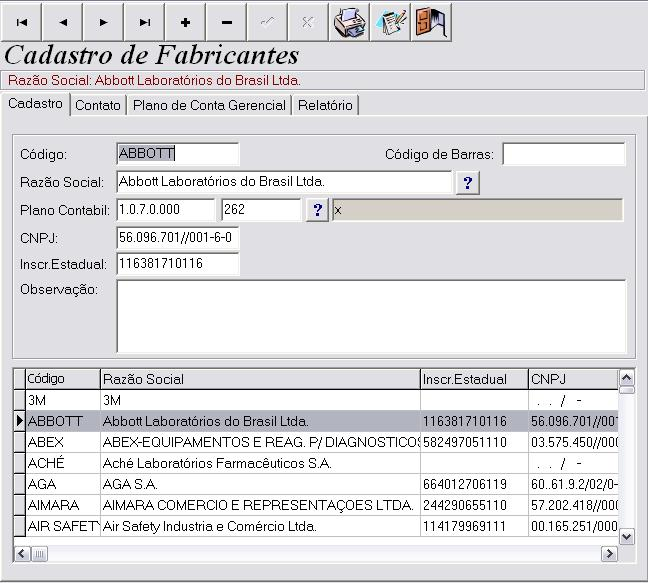The image size is (648, 583).
Task: Click the 664012706119 Inscr.Estadual cell
Action: pos(474,484)
